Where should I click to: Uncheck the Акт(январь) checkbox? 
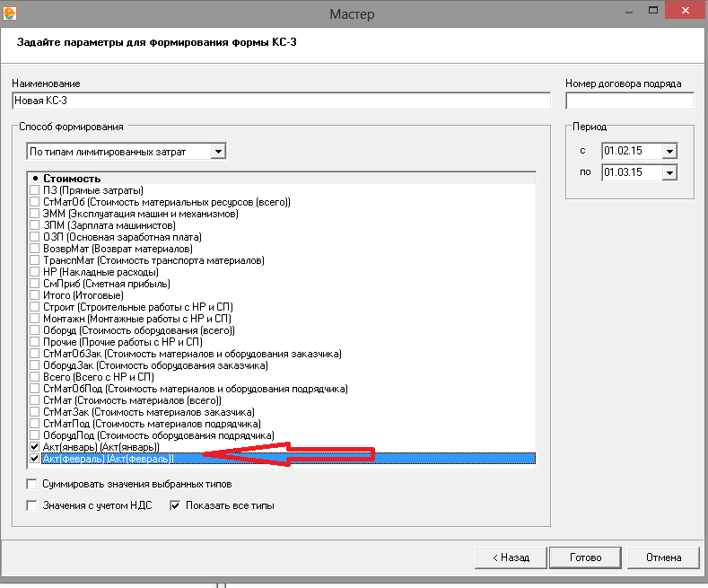(35, 447)
